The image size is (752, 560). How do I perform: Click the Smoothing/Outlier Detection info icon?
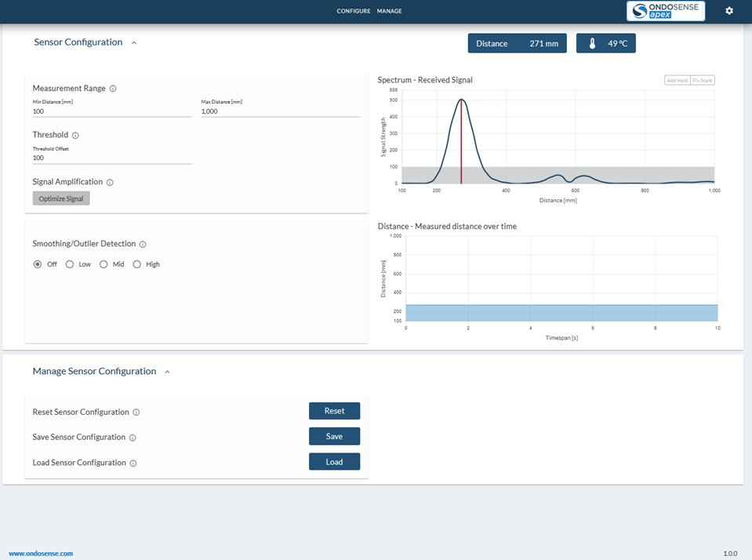point(143,245)
